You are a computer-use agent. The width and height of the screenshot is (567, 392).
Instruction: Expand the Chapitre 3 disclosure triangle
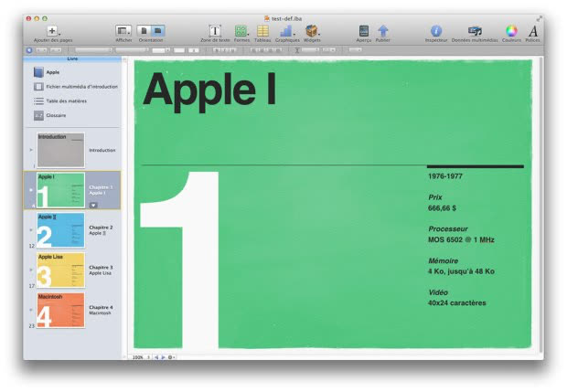(x=31, y=270)
